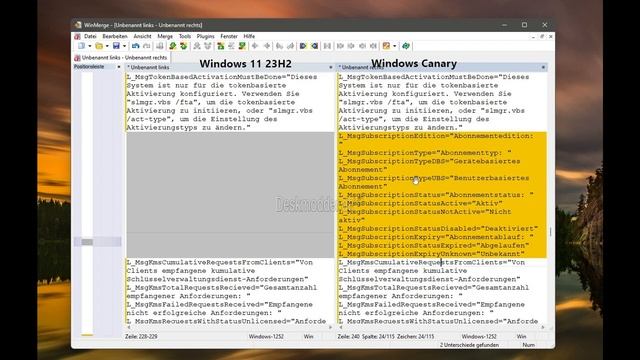This screenshot has height=360, width=640.
Task: Create a new comparison with New icon
Action: point(81,46)
